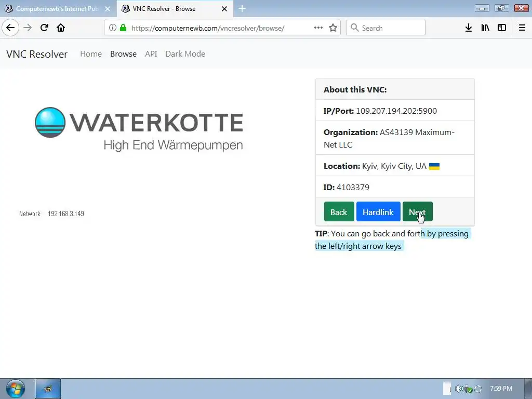Image resolution: width=532 pixels, height=399 pixels.
Task: Open the Browse nav link
Action: (124, 54)
